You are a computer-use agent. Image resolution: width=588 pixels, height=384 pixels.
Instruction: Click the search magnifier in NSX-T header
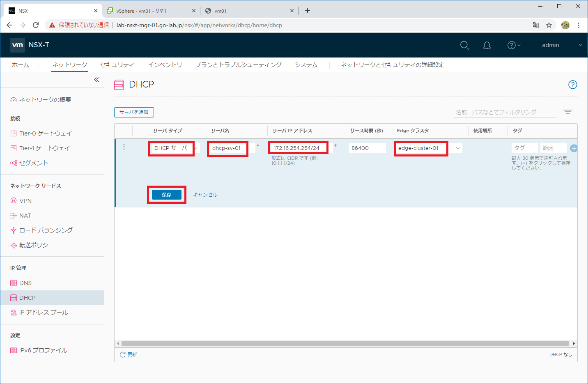[464, 45]
